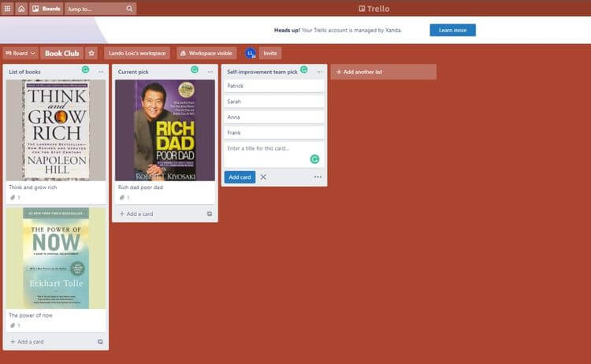The height and width of the screenshot is (364, 591).
Task: Open the apps grid menu icon
Action: tap(7, 9)
